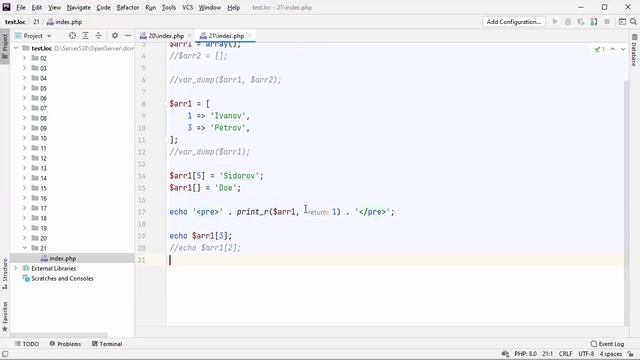Toggle the Favorites side tab
640x360 pixels.
(5, 316)
